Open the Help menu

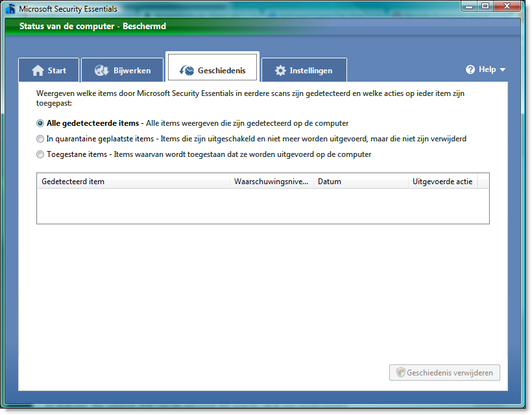[485, 69]
